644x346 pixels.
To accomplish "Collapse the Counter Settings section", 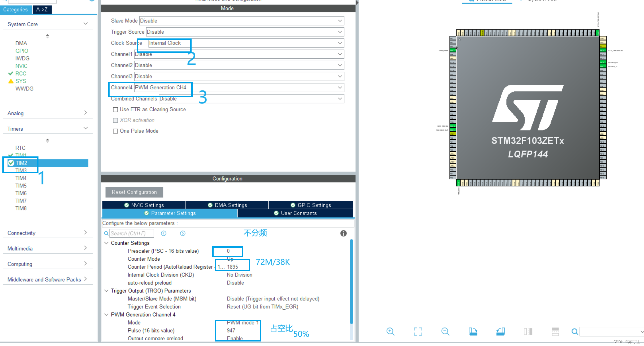I will (x=106, y=243).
